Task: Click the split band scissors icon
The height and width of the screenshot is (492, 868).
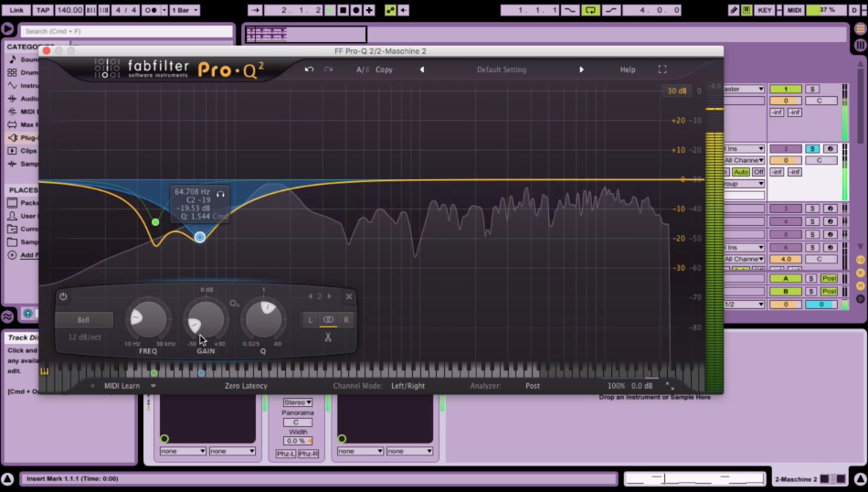Action: click(x=328, y=337)
